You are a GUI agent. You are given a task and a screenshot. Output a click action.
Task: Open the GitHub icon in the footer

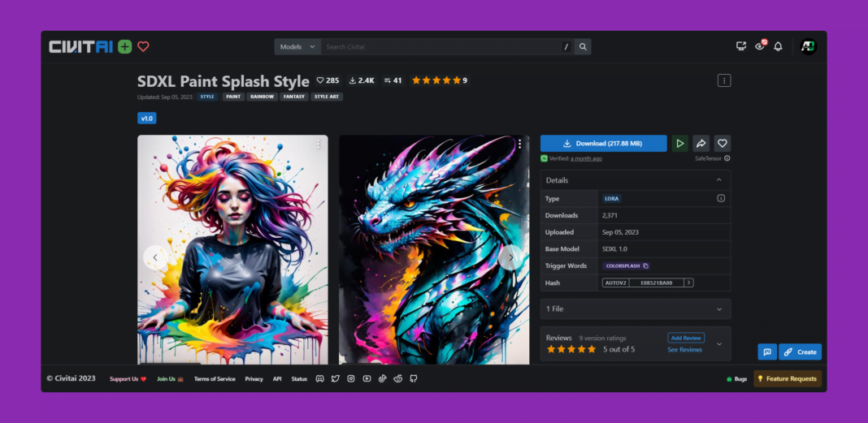413,378
